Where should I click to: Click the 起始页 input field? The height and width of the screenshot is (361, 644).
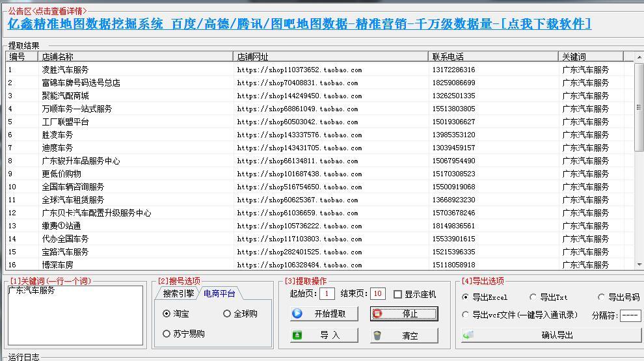click(327, 293)
